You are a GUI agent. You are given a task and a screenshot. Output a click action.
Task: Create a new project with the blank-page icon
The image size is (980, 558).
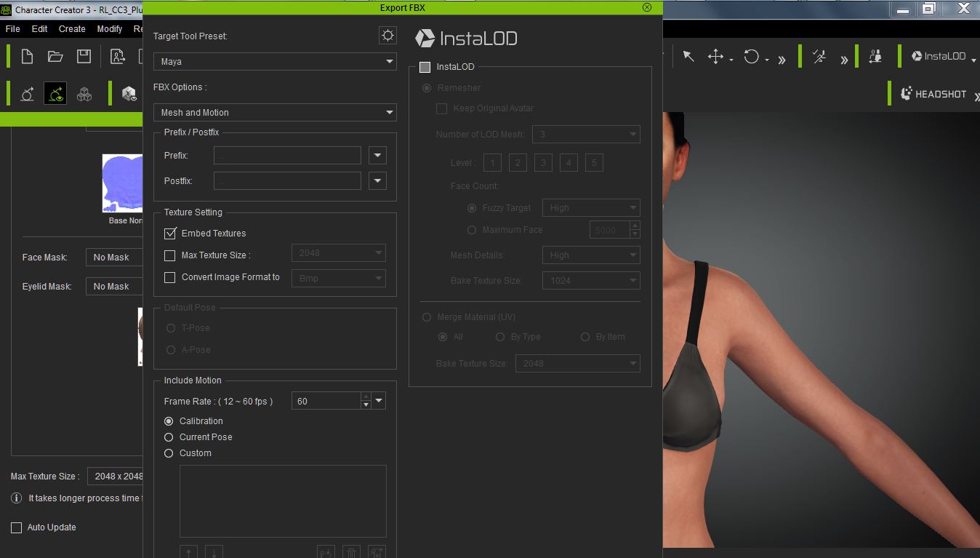[27, 57]
